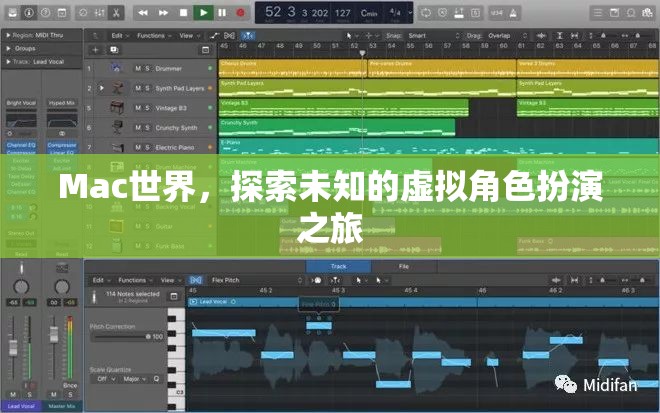Open the Tracks area View menu
Viewport: 660px width, 413px height.
click(188, 36)
